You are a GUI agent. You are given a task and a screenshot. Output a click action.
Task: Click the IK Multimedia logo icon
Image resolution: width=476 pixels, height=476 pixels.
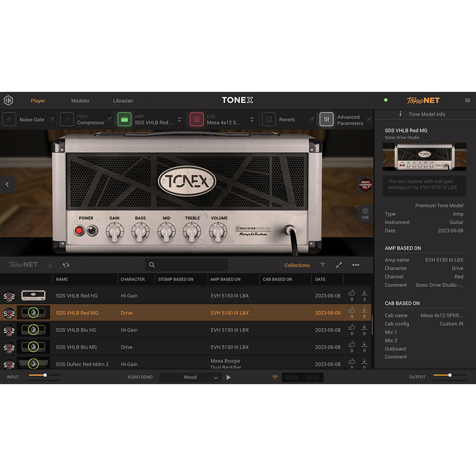pyautogui.click(x=8, y=100)
